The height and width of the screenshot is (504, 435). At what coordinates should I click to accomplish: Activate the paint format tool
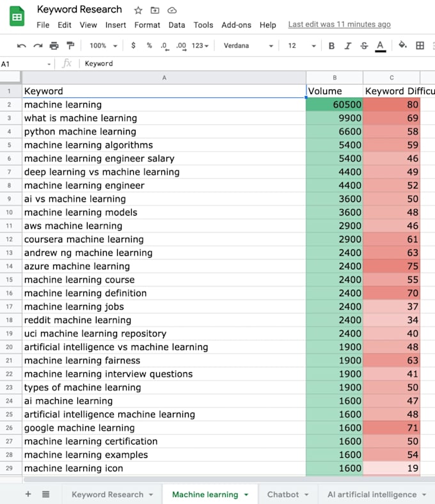pyautogui.click(x=70, y=45)
